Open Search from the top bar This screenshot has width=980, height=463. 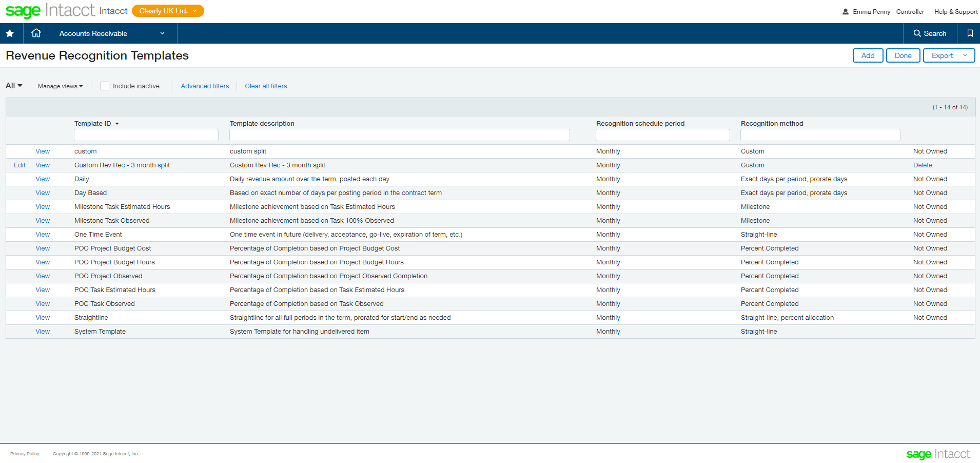929,33
